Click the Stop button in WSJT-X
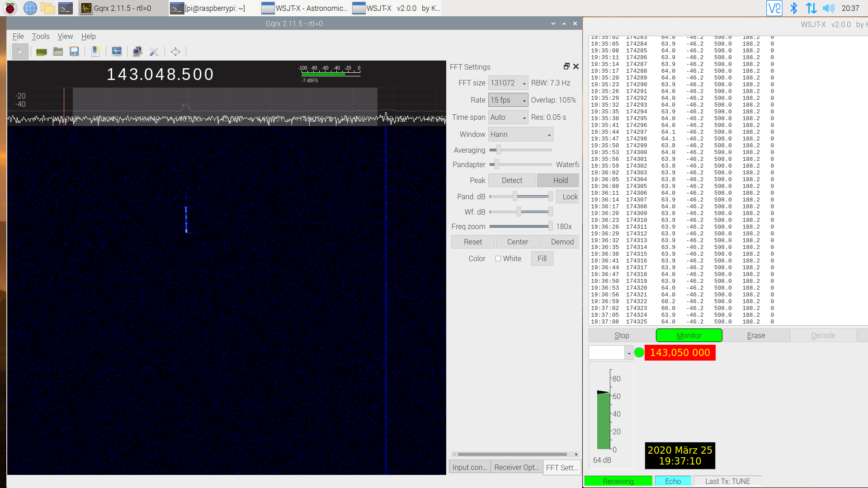Viewport: 868px width, 488px height. [x=622, y=335]
